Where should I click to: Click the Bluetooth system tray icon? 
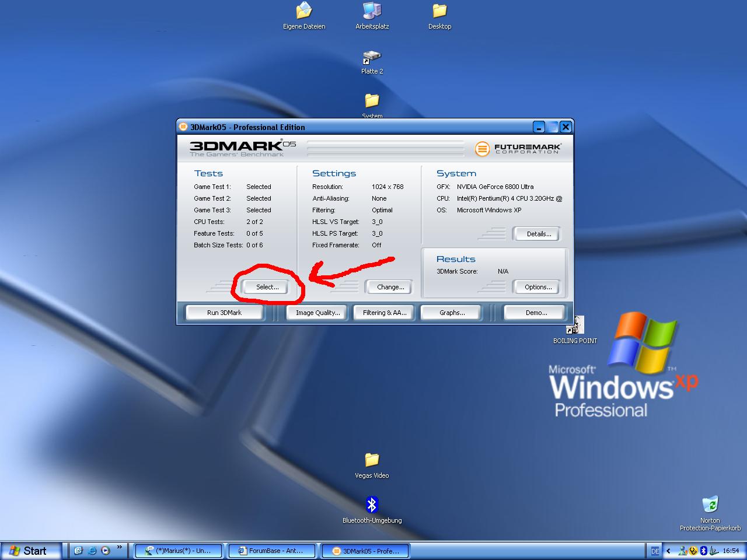coord(704,551)
